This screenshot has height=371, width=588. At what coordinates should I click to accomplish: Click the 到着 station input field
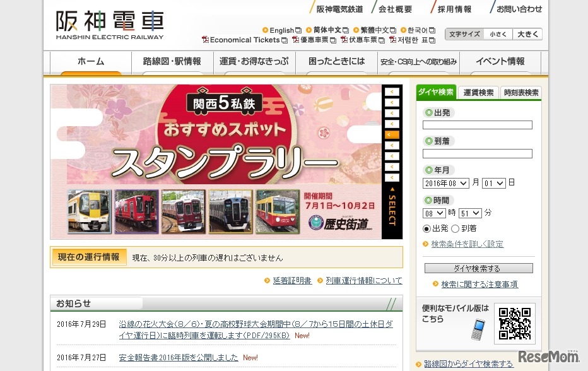pos(478,153)
